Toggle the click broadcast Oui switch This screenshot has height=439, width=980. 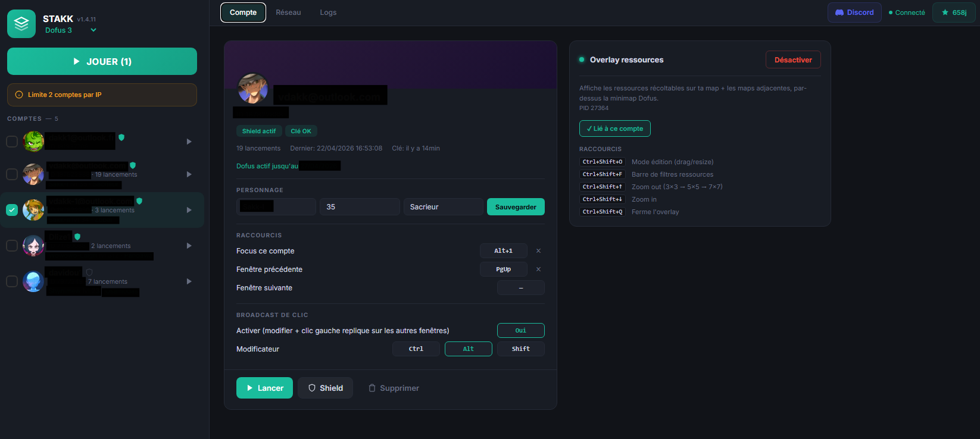(521, 331)
